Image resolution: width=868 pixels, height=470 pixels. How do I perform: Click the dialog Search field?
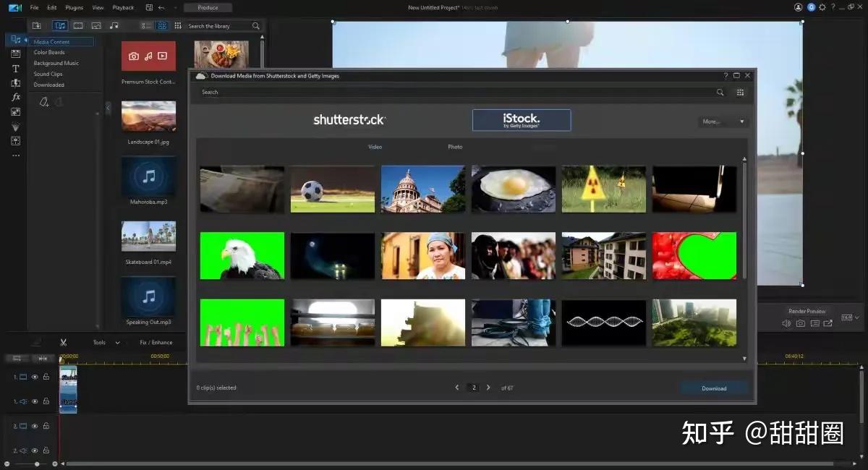pyautogui.click(x=456, y=92)
